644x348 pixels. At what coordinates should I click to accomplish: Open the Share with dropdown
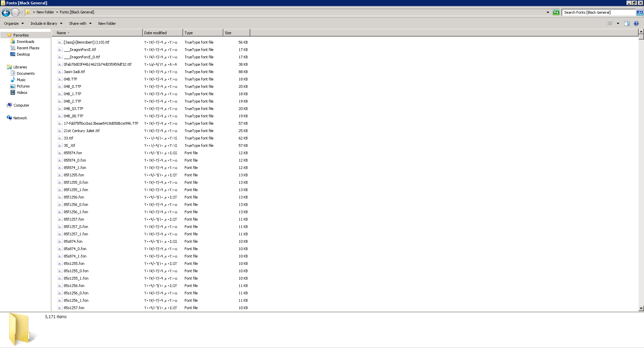(80, 23)
